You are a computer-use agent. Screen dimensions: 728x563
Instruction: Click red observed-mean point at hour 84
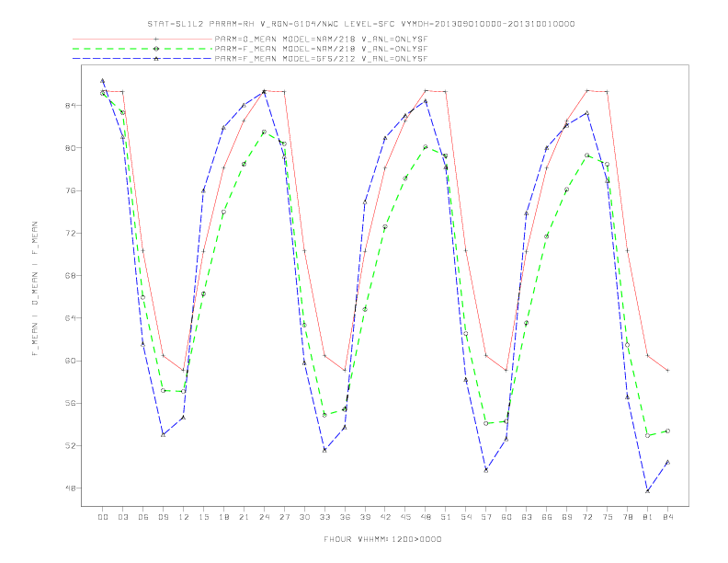667,370
